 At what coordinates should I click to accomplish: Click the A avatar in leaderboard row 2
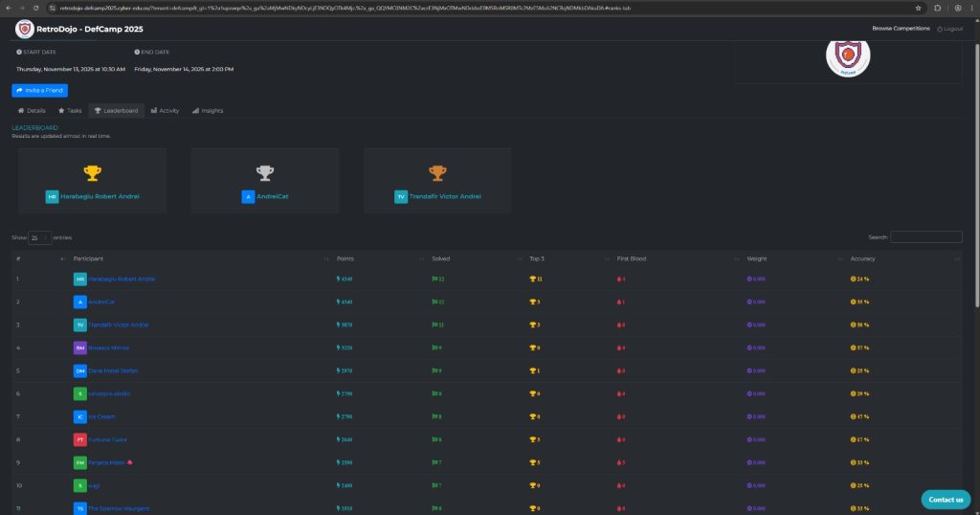[x=80, y=302]
